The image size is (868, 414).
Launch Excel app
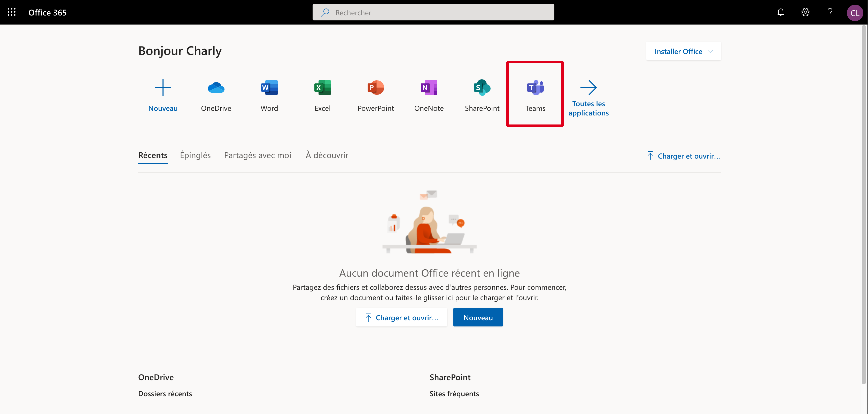click(322, 95)
